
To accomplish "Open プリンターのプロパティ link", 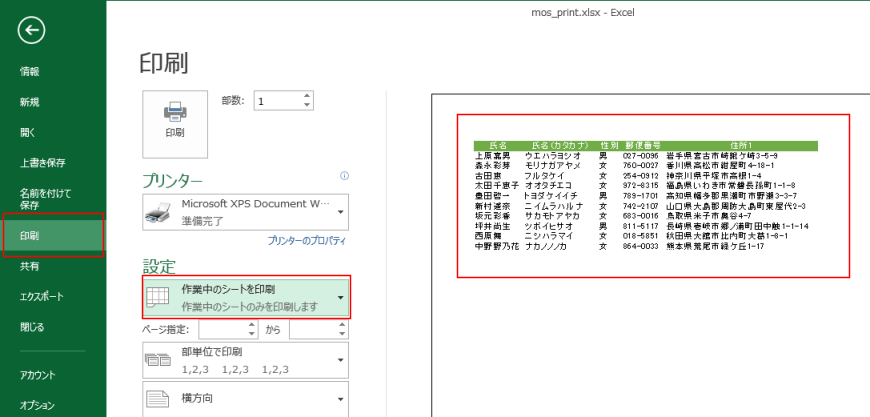I will (x=306, y=242).
